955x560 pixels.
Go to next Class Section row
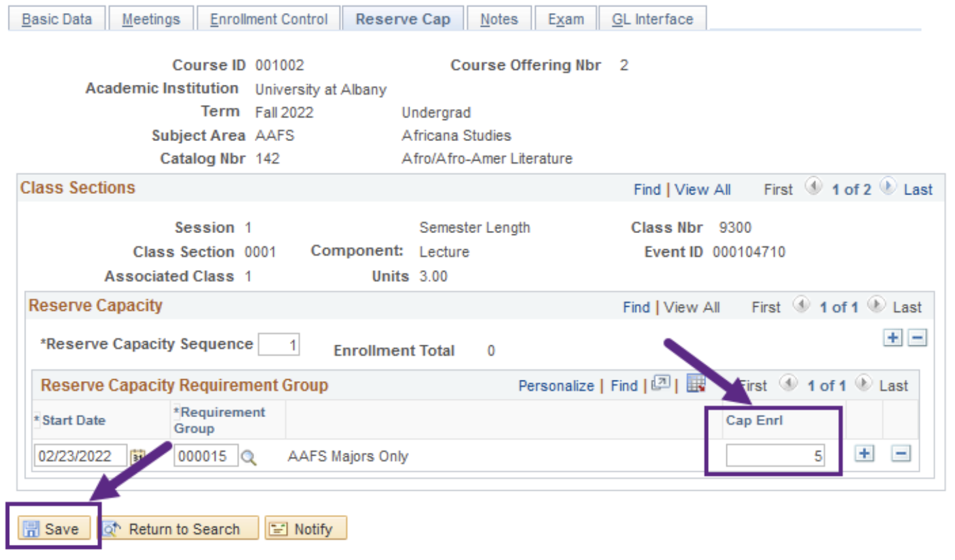click(x=887, y=187)
